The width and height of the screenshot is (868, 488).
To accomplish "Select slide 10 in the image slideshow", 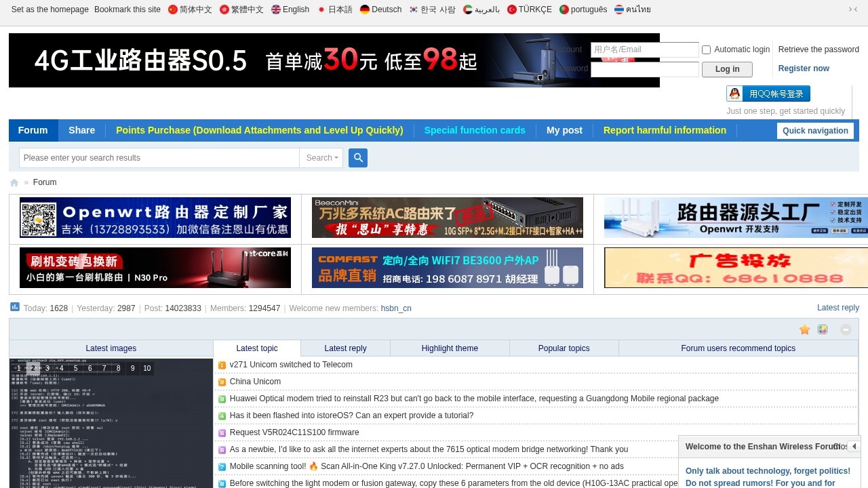I will [x=147, y=369].
